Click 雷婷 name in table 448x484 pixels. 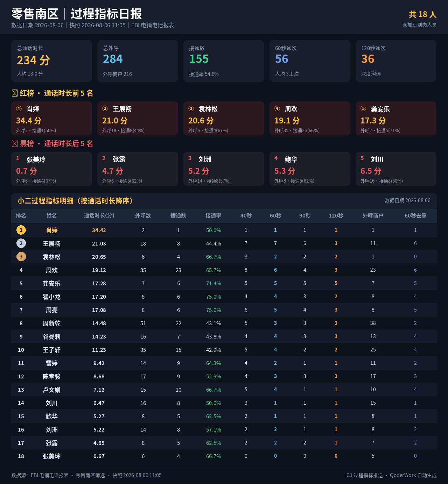tap(52, 363)
